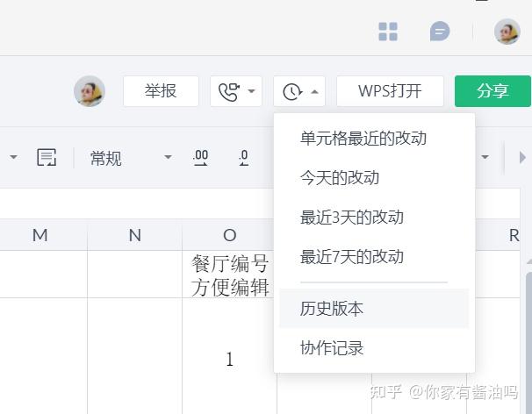This screenshot has width=532, height=414.
Task: Expand the phone call dropdown arrow
Action: click(251, 91)
